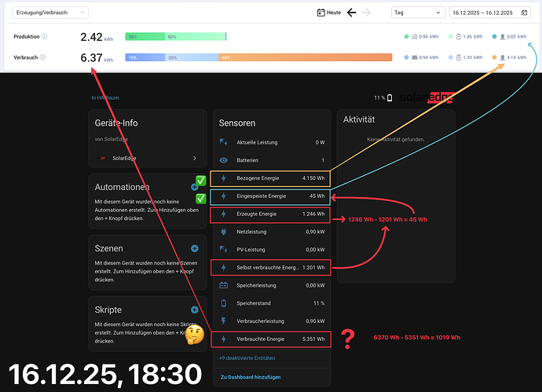Open the Erzeugung/Verbrauch dropdown
Image resolution: width=542 pixels, height=392 pixels.
point(50,13)
